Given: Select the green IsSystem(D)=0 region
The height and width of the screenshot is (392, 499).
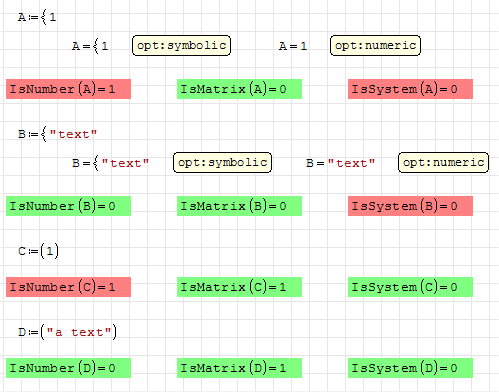Looking at the screenshot, I should point(410,368).
